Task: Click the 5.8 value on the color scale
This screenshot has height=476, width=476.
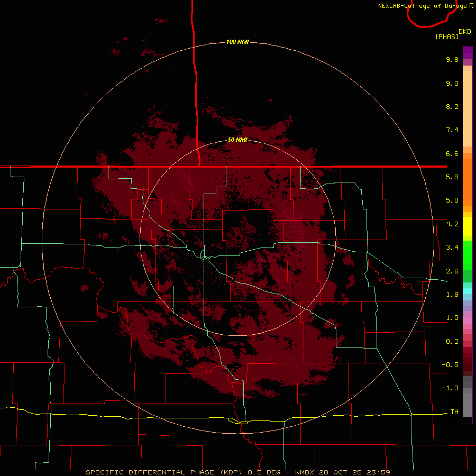Action: [x=452, y=177]
